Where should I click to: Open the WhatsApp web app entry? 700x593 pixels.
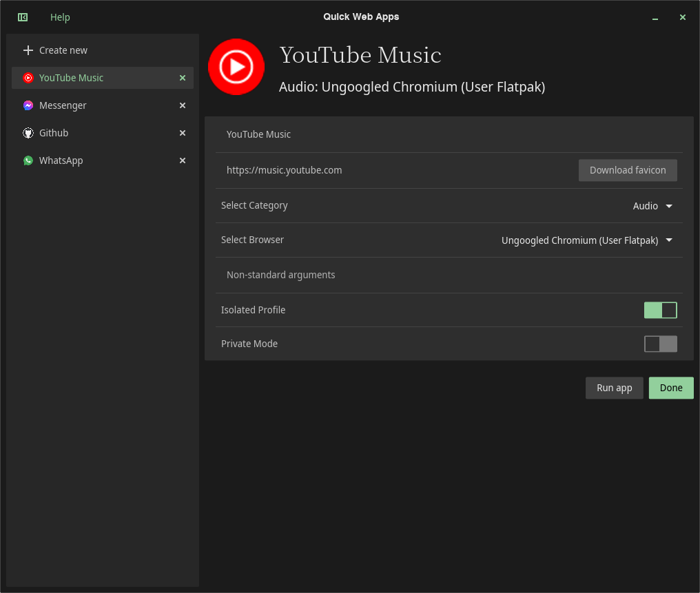click(103, 160)
